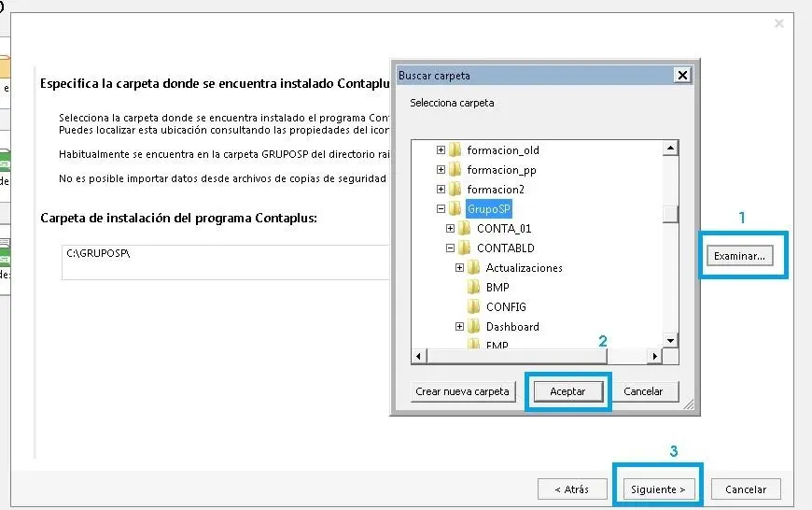Go to next step with Siguiente

pos(658,489)
